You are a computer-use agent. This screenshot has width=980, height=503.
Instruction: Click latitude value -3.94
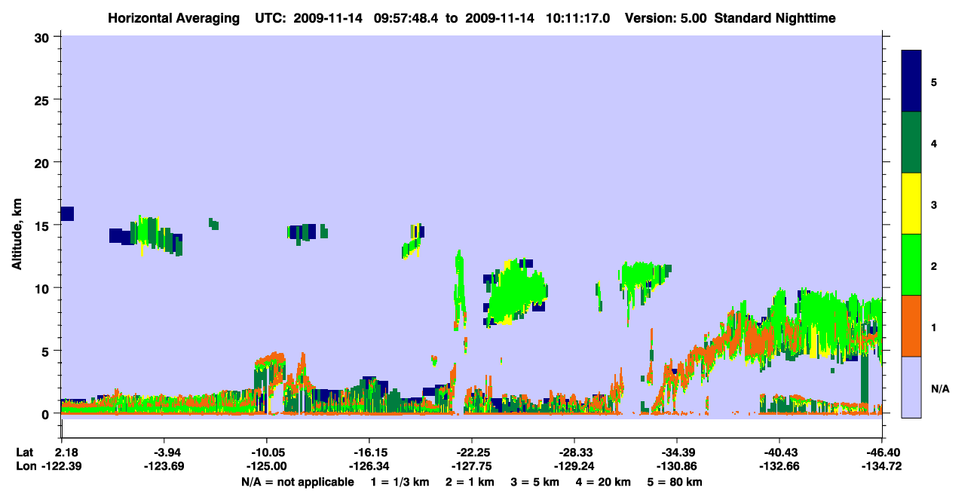(164, 452)
